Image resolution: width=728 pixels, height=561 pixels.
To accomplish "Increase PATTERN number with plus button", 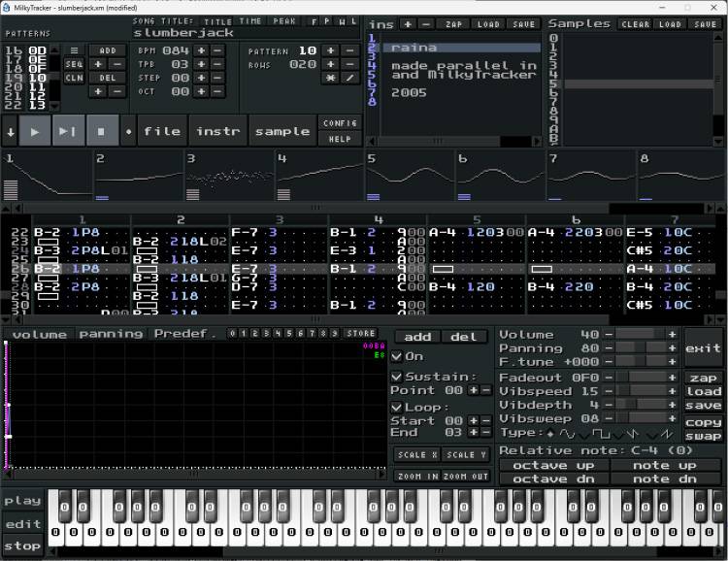I will point(331,50).
